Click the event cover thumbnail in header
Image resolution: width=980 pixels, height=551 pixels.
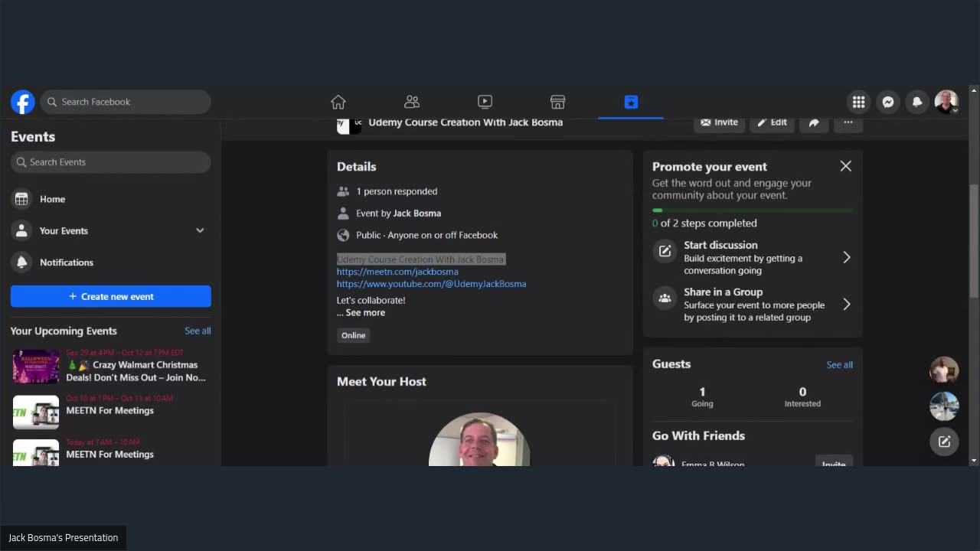[x=349, y=126]
